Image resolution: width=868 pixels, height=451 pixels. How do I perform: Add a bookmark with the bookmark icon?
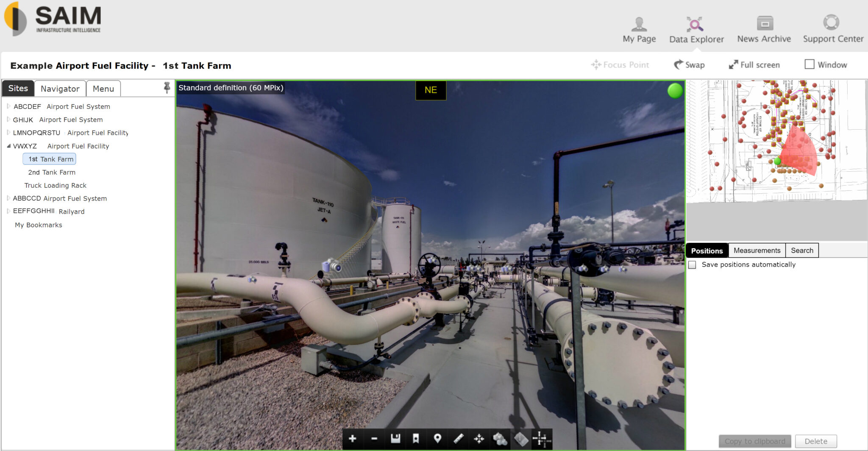(416, 439)
